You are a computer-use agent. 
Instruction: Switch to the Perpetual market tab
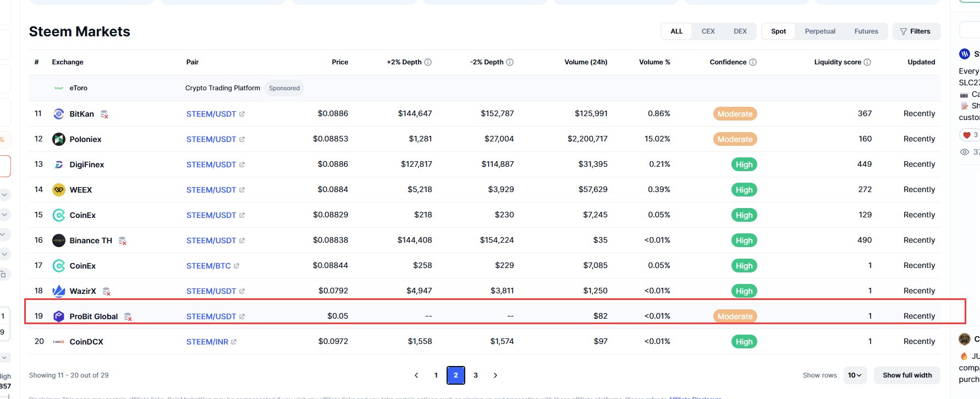click(820, 31)
